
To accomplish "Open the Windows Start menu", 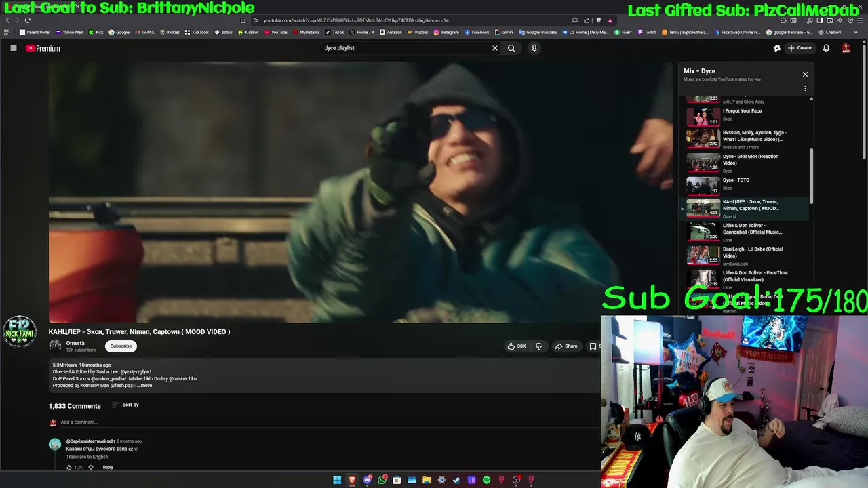I will [x=337, y=480].
